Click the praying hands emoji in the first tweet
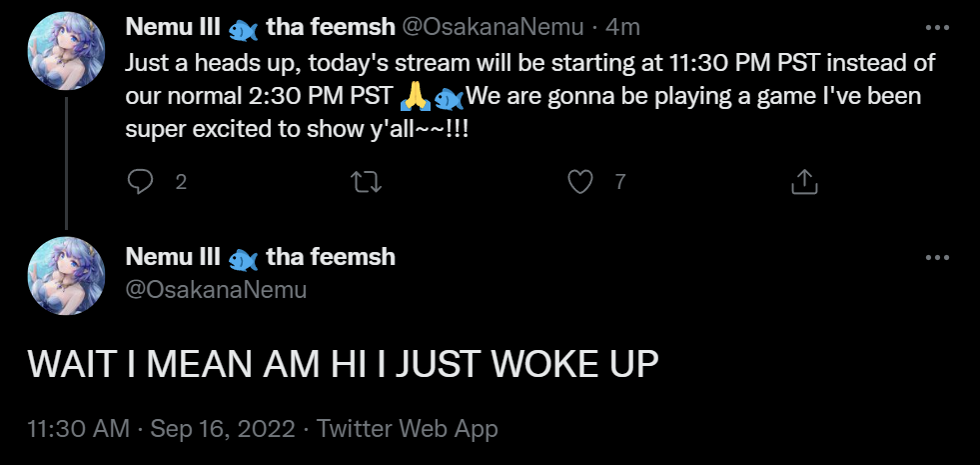The width and height of the screenshot is (980, 465). click(416, 98)
